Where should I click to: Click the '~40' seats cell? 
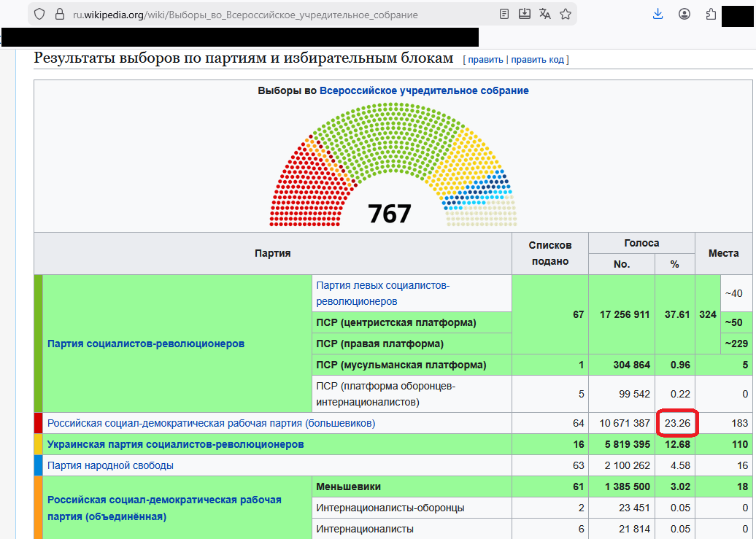pyautogui.click(x=737, y=293)
